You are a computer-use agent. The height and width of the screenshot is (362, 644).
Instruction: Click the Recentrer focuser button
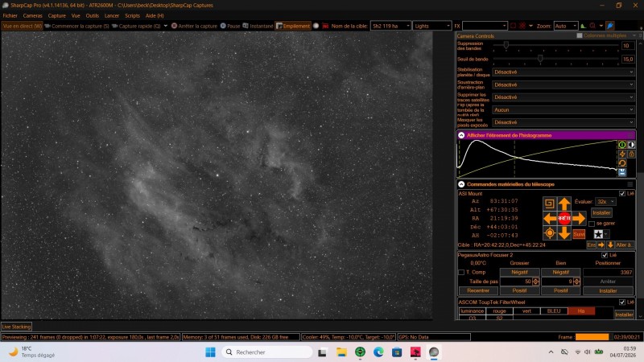478,290
